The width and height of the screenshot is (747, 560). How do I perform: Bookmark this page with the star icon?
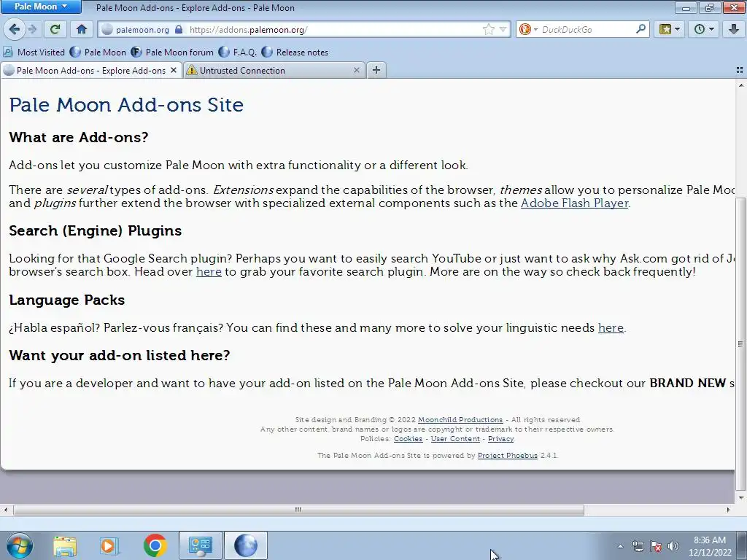coord(488,29)
